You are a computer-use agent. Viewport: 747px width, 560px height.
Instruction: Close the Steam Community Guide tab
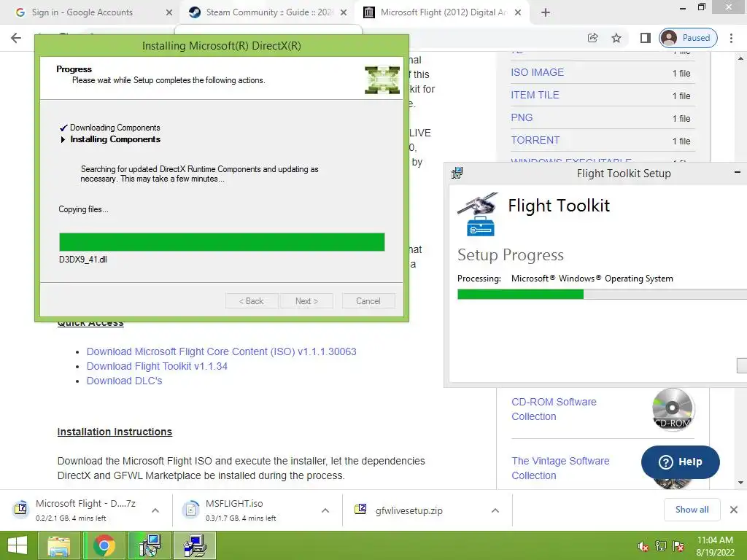(344, 12)
